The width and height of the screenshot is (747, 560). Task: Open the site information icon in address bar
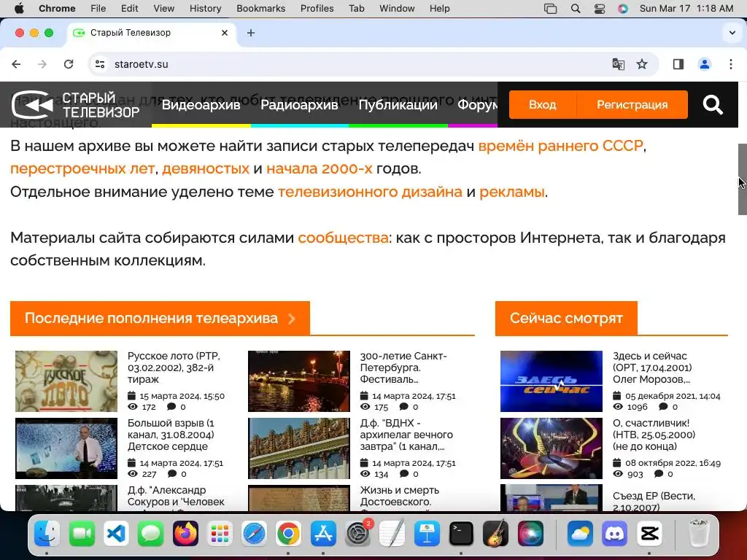[x=99, y=64]
